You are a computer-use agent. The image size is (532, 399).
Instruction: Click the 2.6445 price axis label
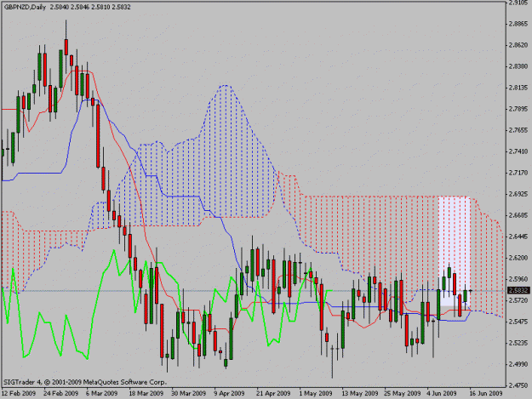point(518,237)
